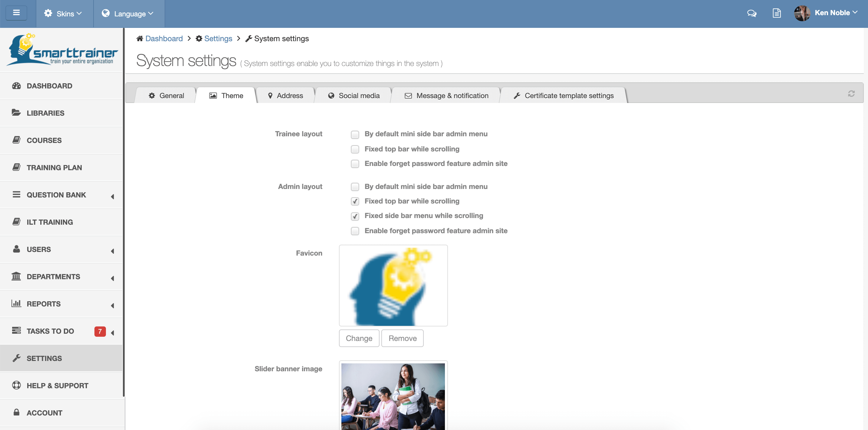Click the home icon in breadcrumb
This screenshot has width=868, height=430.
140,38
